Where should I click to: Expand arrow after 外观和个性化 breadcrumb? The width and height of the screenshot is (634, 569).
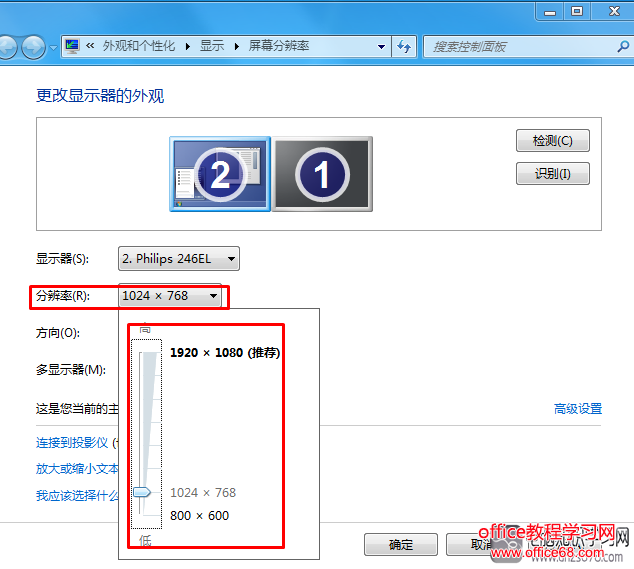pos(188,47)
